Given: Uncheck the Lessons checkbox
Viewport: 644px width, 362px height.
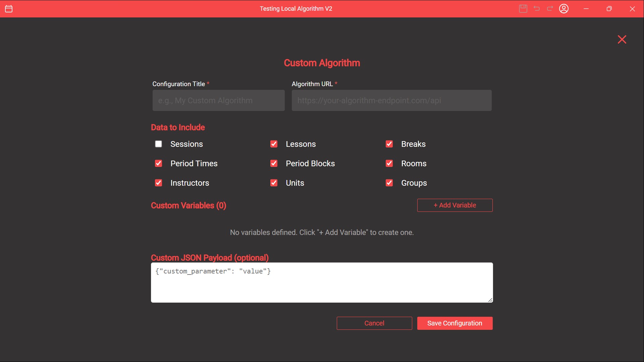Looking at the screenshot, I should click(x=274, y=144).
